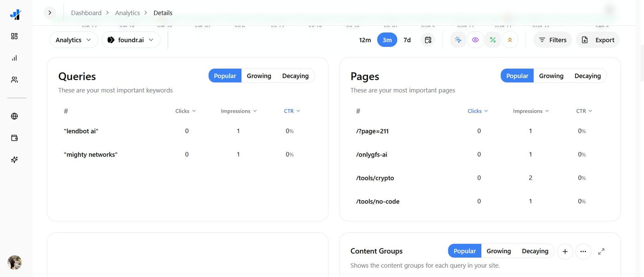This screenshot has width=644, height=277.
Task: Open the Analytics dropdown
Action: tap(74, 40)
